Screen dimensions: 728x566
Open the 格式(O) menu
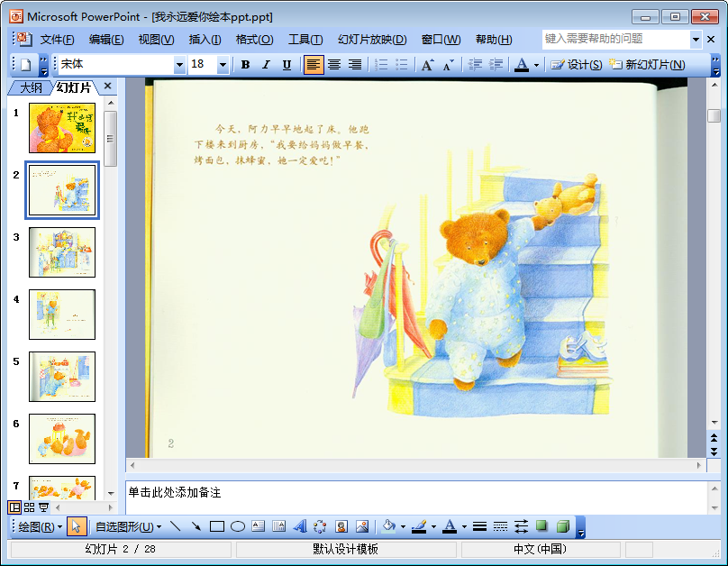coord(254,40)
